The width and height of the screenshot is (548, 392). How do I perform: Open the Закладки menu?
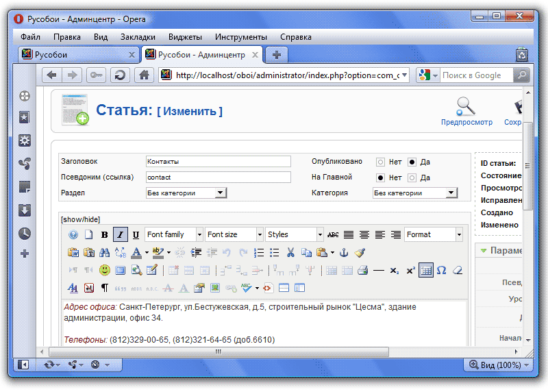pos(138,37)
